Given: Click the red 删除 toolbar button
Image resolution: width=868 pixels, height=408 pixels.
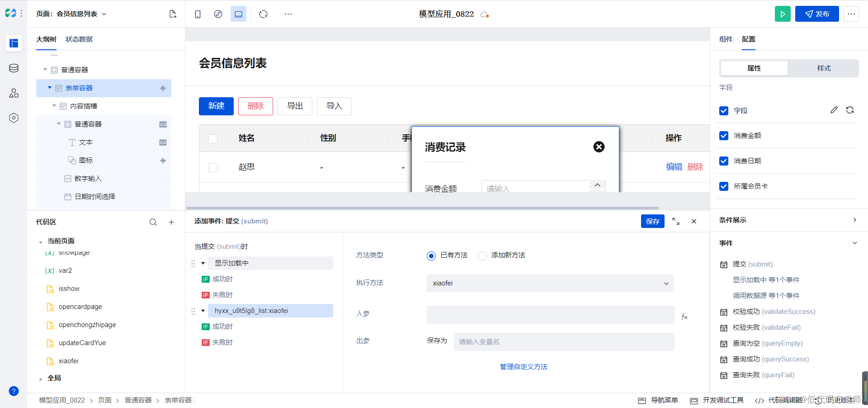Looking at the screenshot, I should [x=255, y=106].
